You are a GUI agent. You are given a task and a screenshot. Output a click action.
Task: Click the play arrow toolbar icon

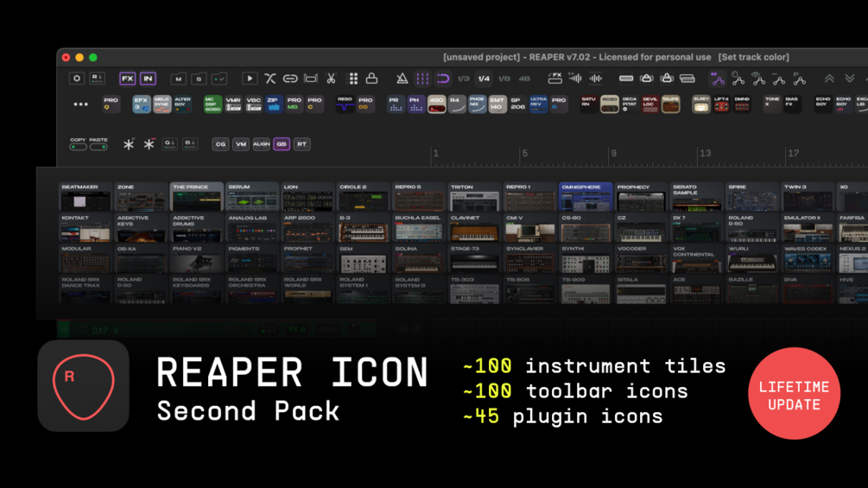point(250,79)
